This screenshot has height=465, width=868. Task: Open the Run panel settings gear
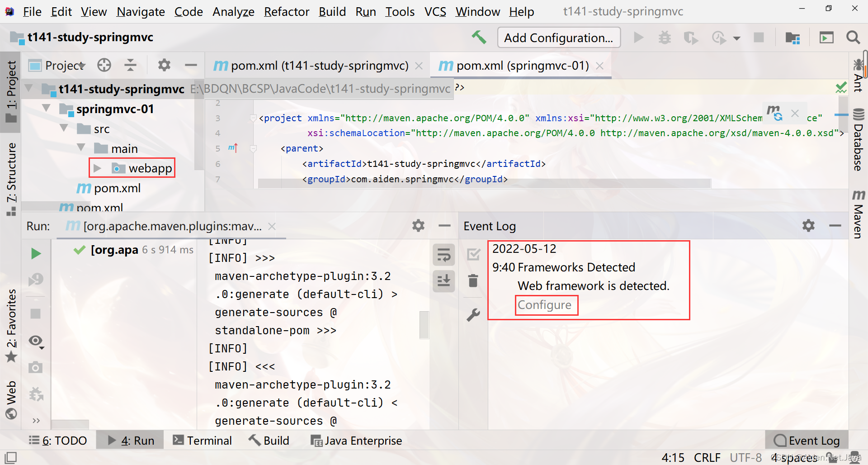click(x=418, y=225)
